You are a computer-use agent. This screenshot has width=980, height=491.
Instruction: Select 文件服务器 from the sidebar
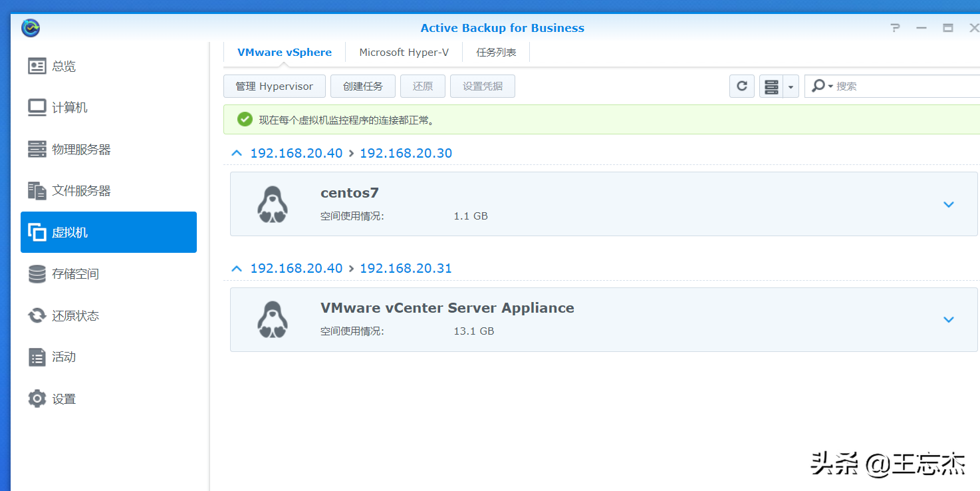[x=108, y=191]
